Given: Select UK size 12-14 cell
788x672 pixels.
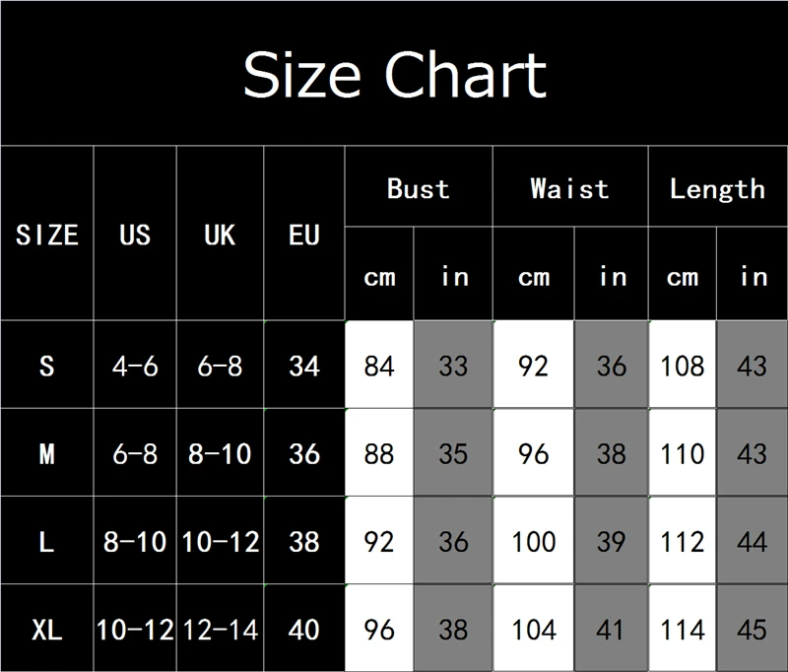Looking at the screenshot, I should coord(220,629).
